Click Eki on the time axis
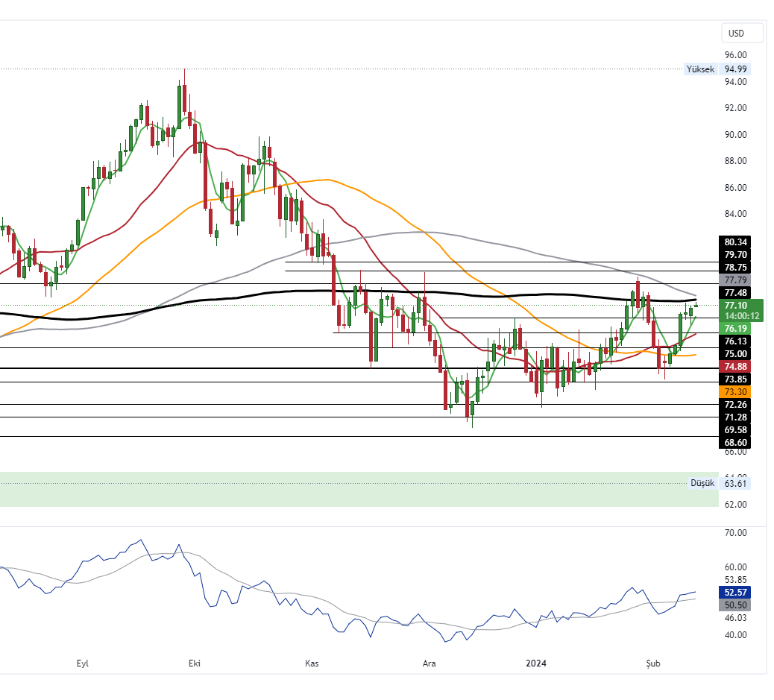Screen dimensions: 774x700 click(195, 663)
